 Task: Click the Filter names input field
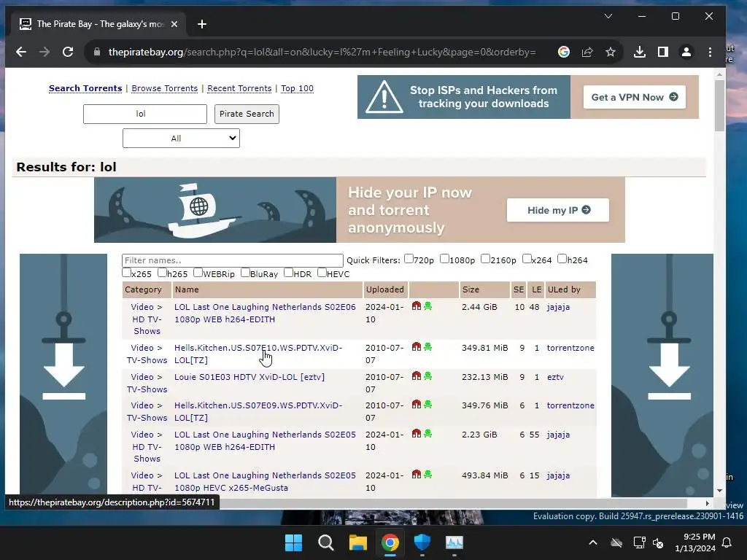[233, 260]
